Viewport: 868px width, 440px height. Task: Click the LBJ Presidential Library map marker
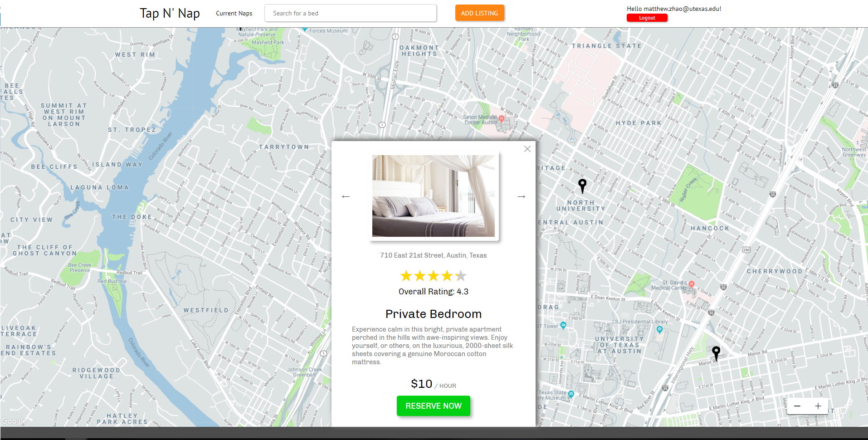660,330
